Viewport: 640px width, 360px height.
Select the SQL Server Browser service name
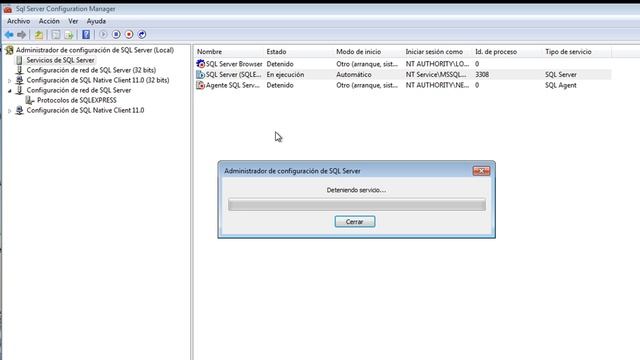[234, 64]
